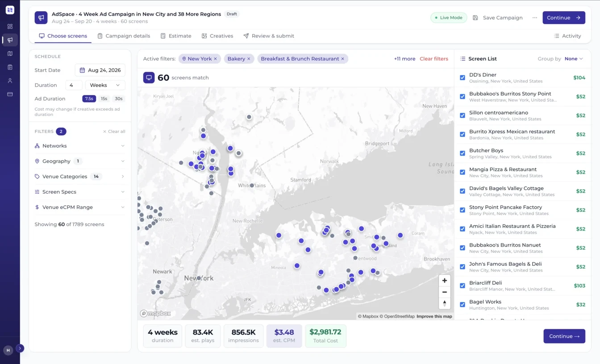This screenshot has height=364, width=600.
Task: Click Clear filters above the map
Action: pyautogui.click(x=434, y=59)
